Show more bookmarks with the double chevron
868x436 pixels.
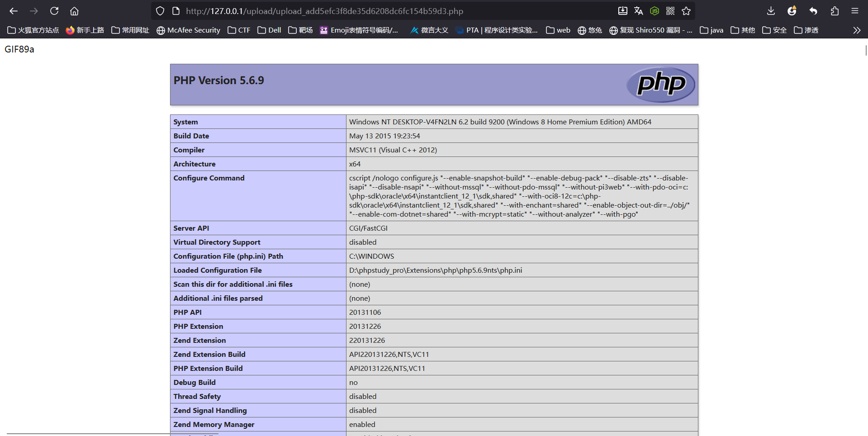coord(857,30)
